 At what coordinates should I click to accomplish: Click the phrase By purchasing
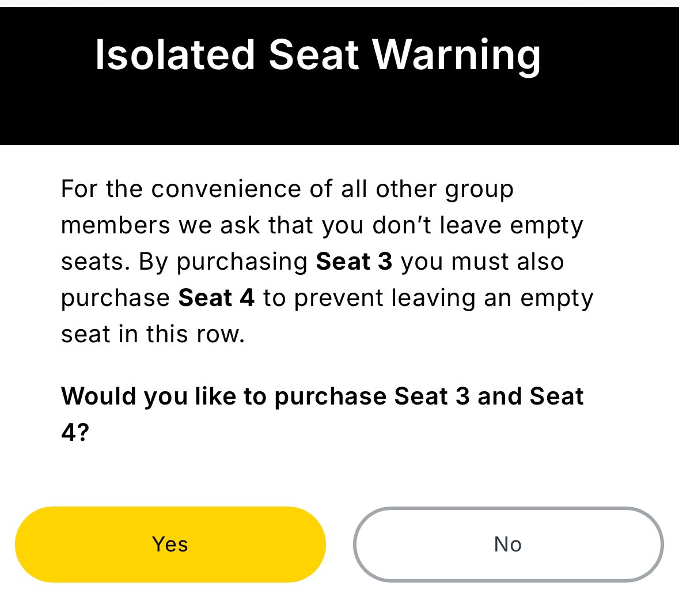[223, 263]
